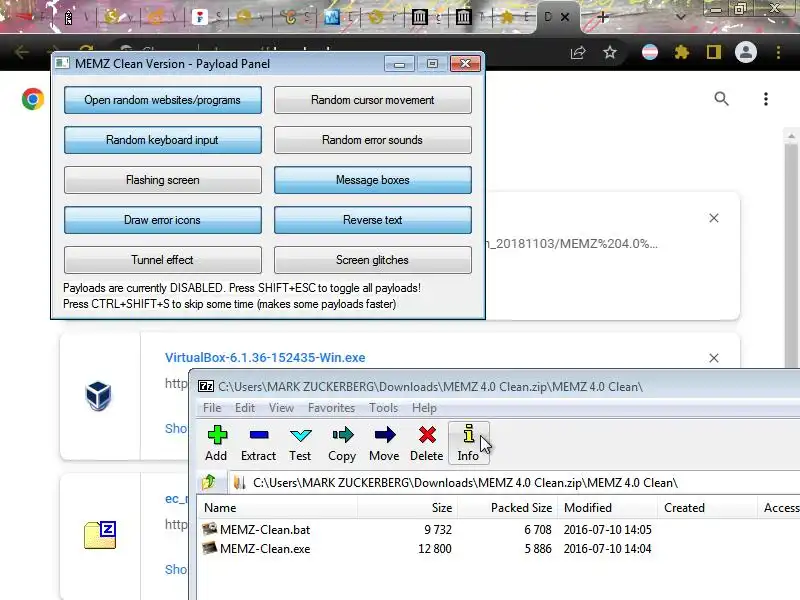Go up one folder level in 7-Zip
Image resolution: width=800 pixels, height=600 pixels.
(209, 482)
